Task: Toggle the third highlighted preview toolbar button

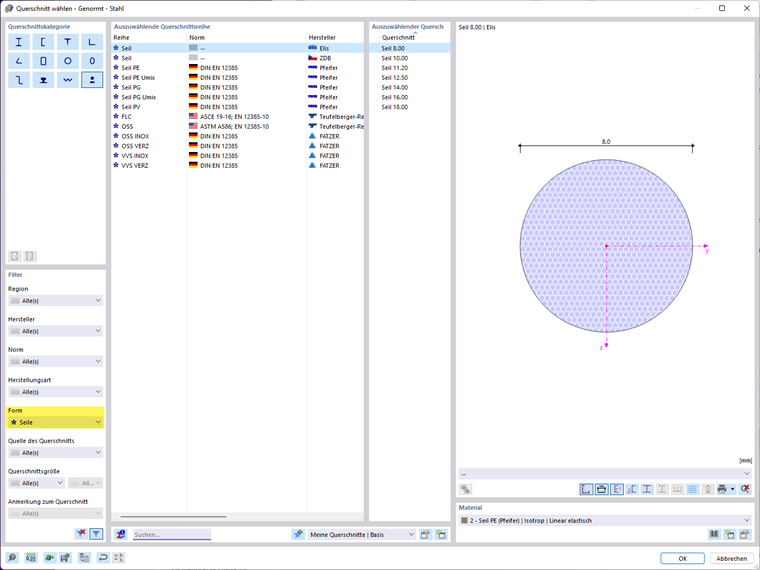Action: coord(617,489)
